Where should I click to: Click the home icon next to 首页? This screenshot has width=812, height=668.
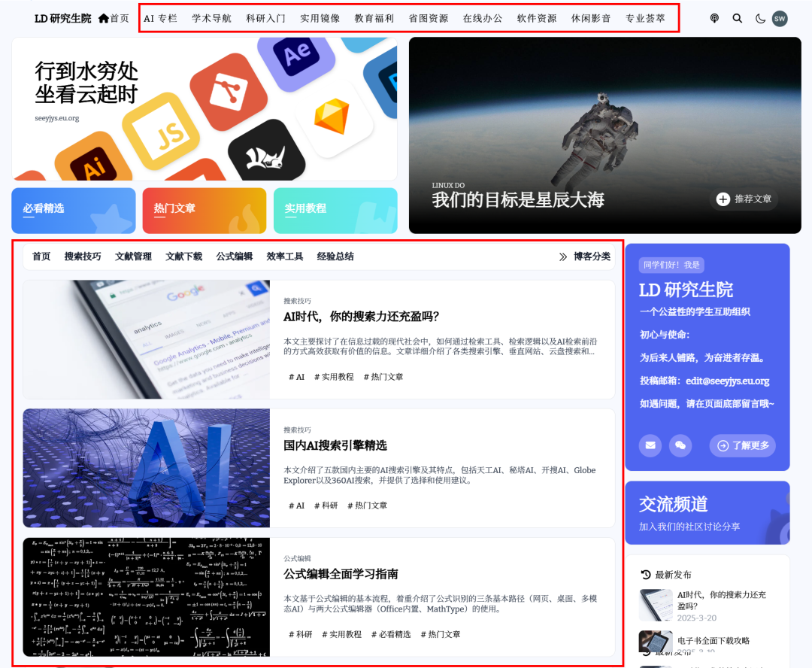tap(104, 18)
